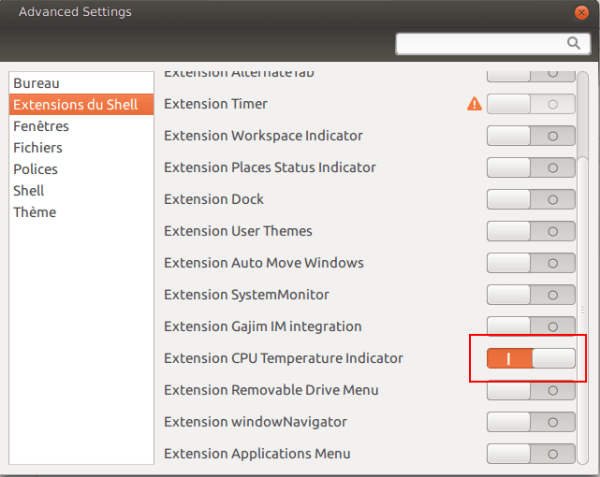Open the Bureau category
The image size is (600, 477).
[37, 83]
